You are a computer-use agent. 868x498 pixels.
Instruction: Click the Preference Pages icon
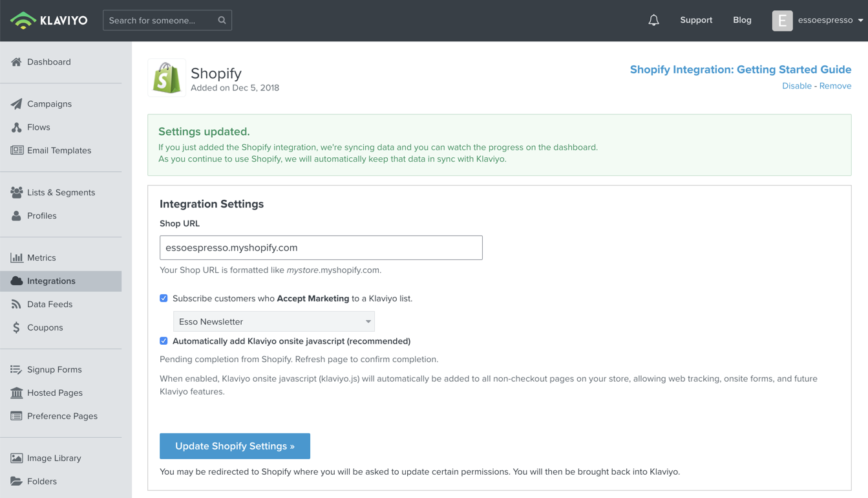(x=16, y=417)
